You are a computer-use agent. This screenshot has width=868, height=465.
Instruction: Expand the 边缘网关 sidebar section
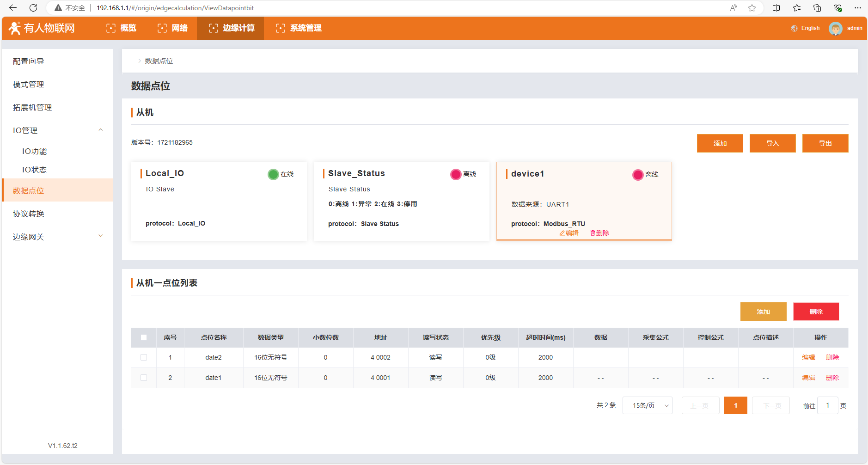pos(100,236)
